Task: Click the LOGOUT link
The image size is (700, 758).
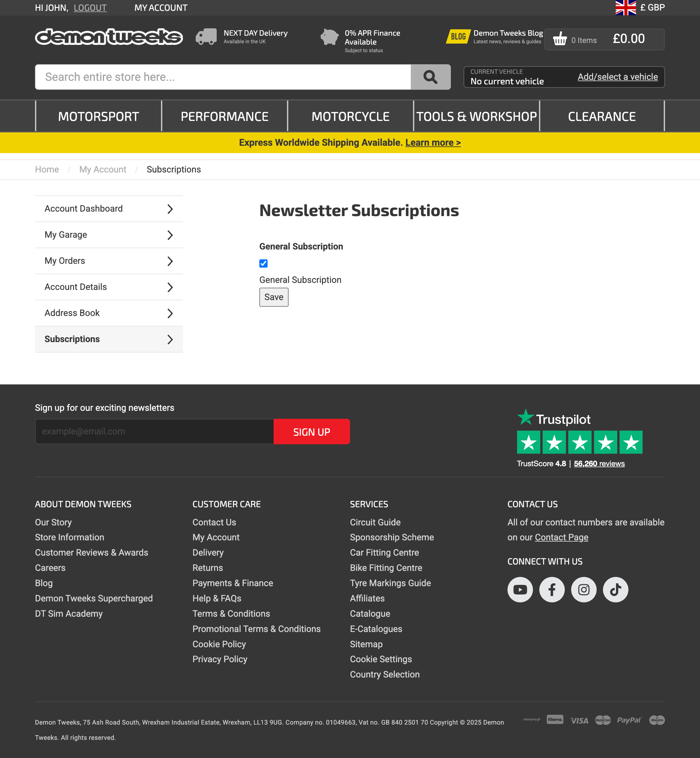Action: tap(90, 8)
